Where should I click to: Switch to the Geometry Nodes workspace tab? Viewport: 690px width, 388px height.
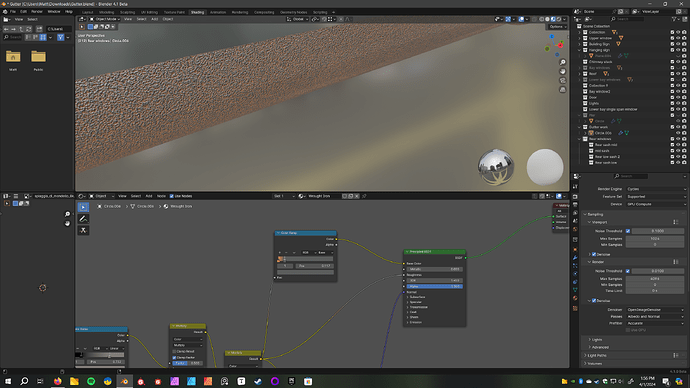coord(294,12)
